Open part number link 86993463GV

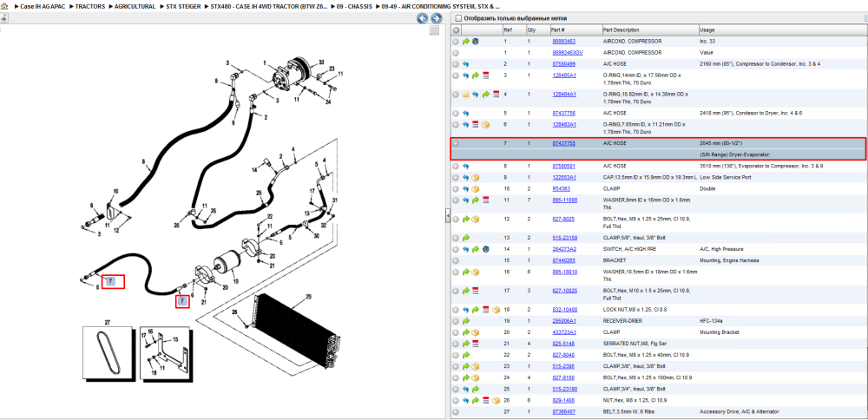tap(568, 53)
